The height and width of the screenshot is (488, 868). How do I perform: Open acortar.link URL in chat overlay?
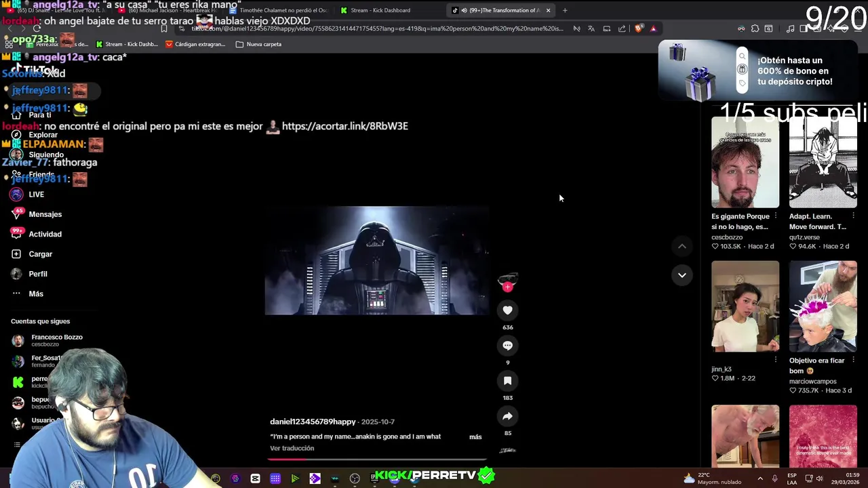pos(344,126)
